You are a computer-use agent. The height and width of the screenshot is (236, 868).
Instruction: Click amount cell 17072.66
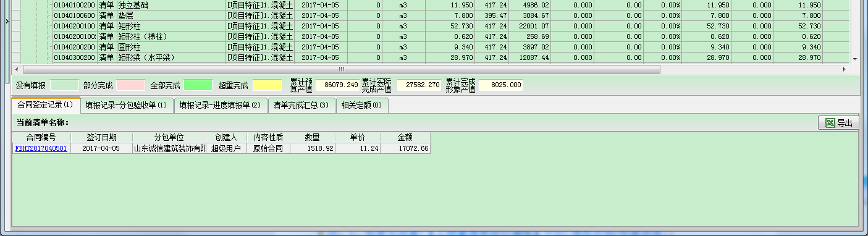(405, 149)
